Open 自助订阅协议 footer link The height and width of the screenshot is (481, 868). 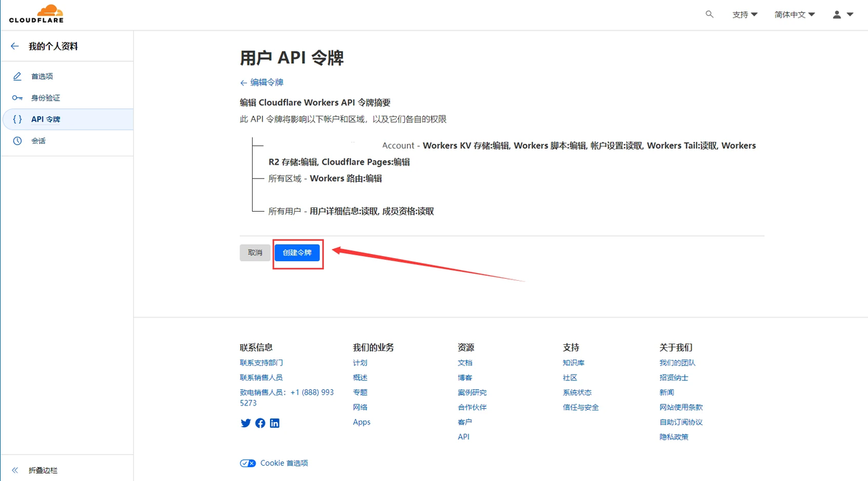pos(681,422)
